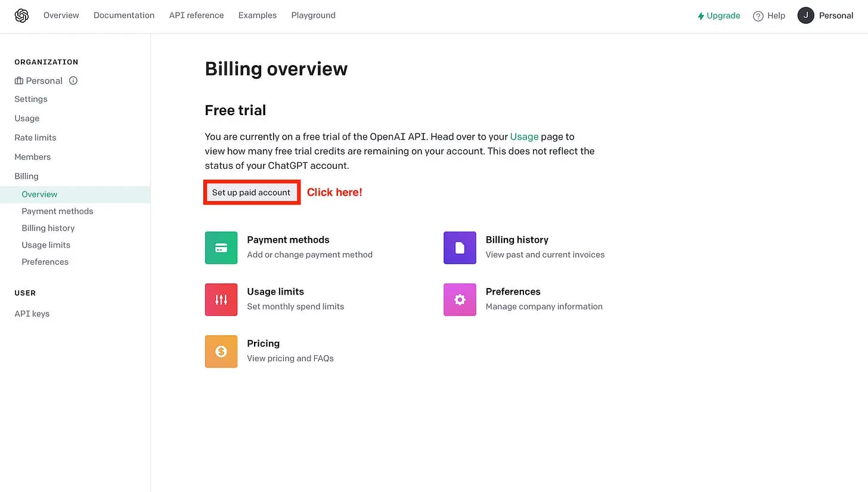Open Examples in top navigation

tap(258, 16)
